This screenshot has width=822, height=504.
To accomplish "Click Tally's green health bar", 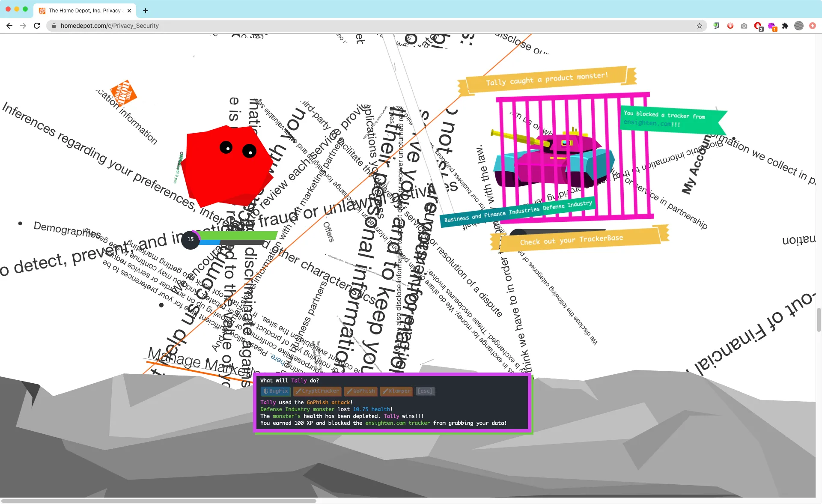I will (x=238, y=235).
